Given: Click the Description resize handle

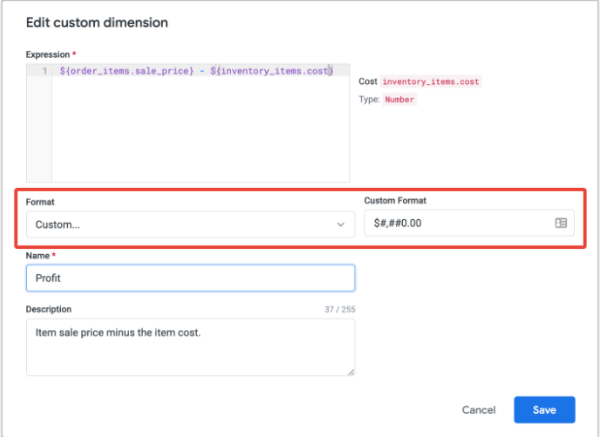Looking at the screenshot, I should [x=351, y=372].
